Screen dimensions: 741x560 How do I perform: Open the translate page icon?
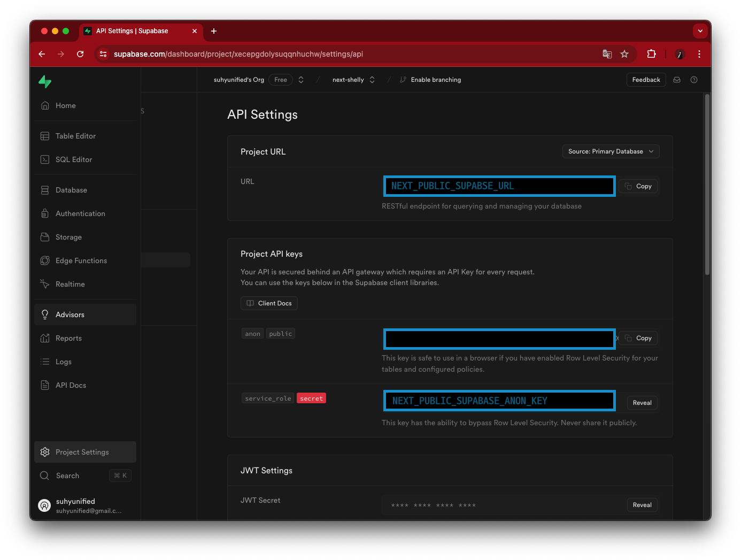(607, 54)
